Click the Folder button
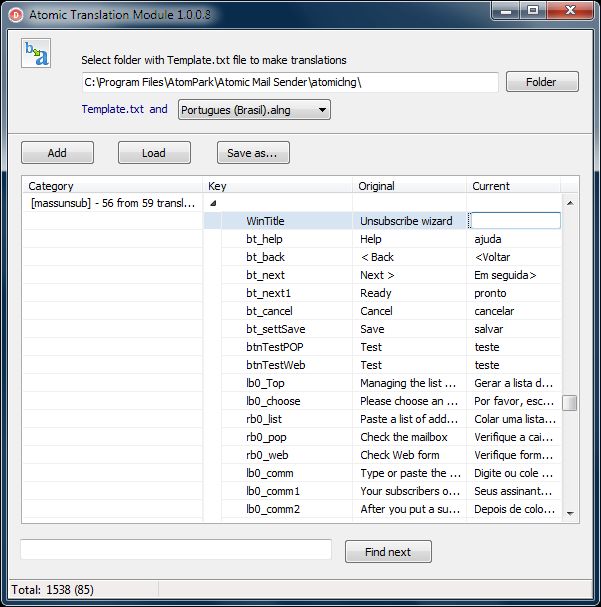The height and width of the screenshot is (607, 601). tap(542, 82)
